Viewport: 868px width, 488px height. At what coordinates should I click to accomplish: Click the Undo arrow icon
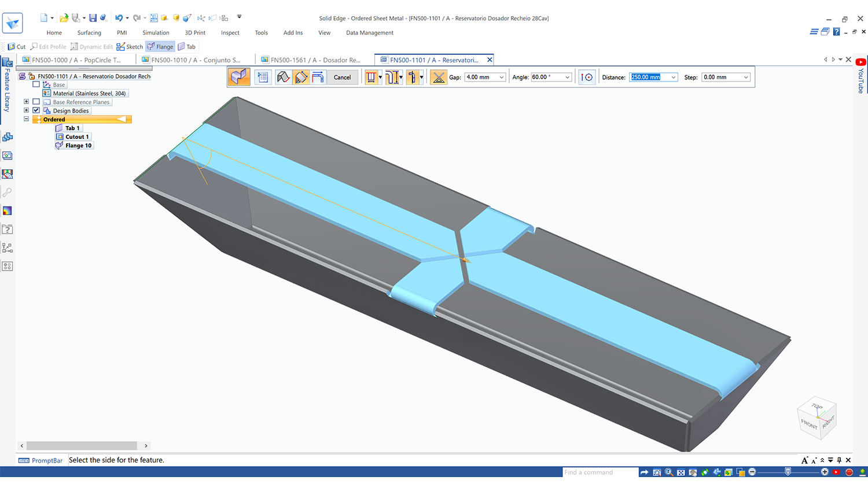pos(118,18)
